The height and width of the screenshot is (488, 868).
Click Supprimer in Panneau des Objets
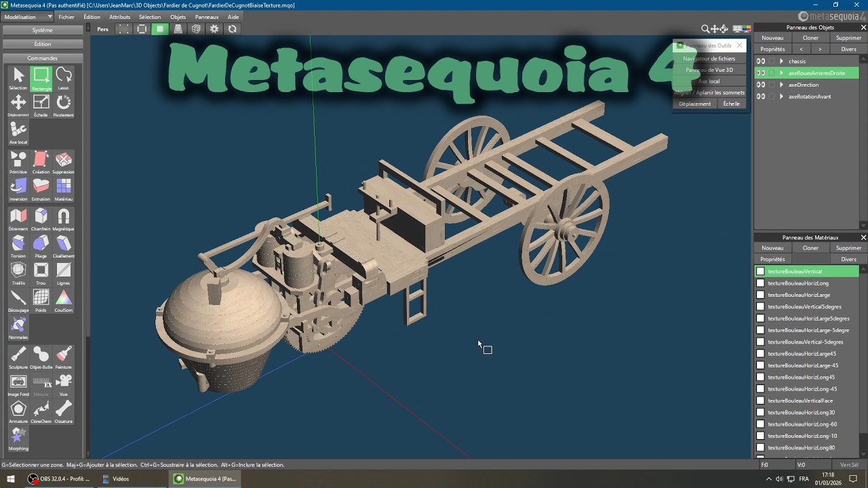[x=848, y=38]
